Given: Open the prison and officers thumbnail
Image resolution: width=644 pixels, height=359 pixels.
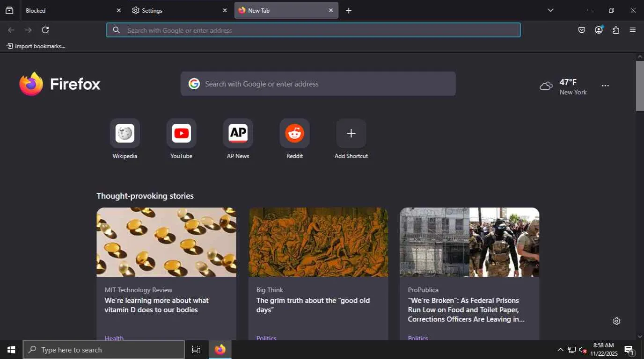Looking at the screenshot, I should [469, 242].
